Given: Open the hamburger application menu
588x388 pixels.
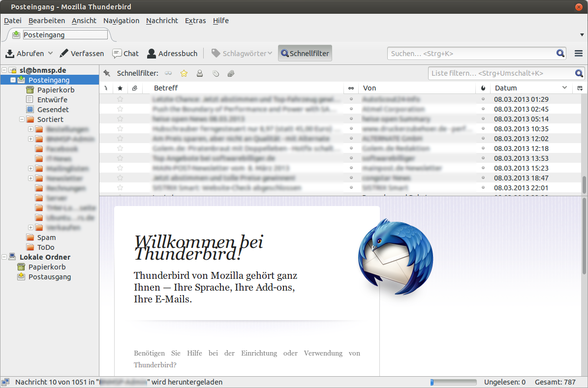Looking at the screenshot, I should pyautogui.click(x=579, y=54).
